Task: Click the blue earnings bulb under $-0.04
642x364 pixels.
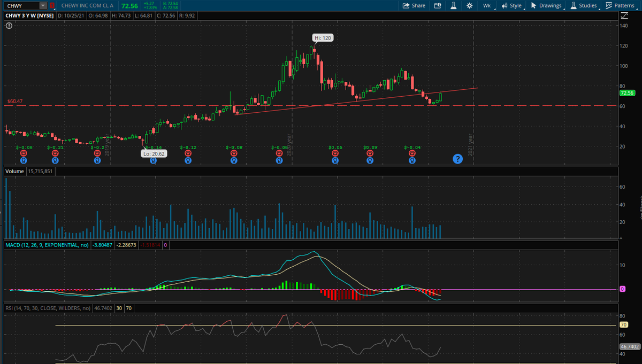Action: [x=412, y=160]
